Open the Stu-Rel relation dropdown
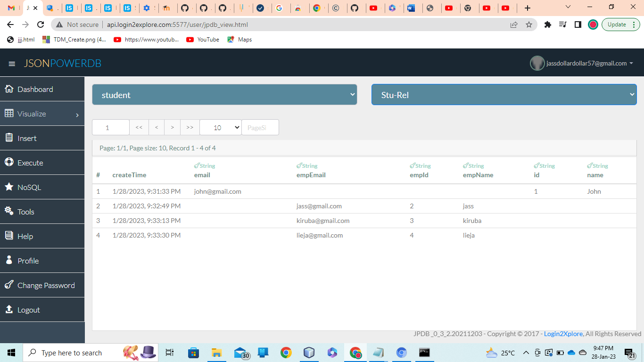Viewport: 644px width, 362px height. coord(504,94)
